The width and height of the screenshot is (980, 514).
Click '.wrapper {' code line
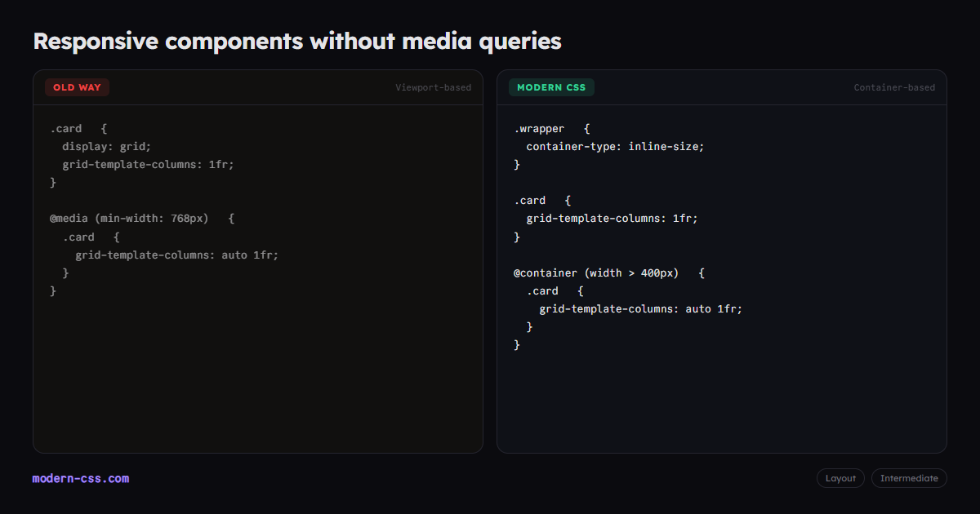coord(552,129)
